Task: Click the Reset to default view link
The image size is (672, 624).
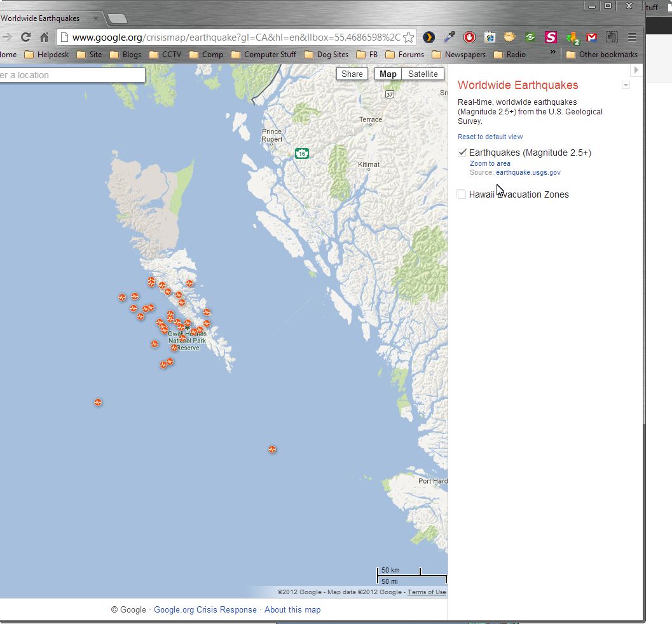Action: coord(490,137)
